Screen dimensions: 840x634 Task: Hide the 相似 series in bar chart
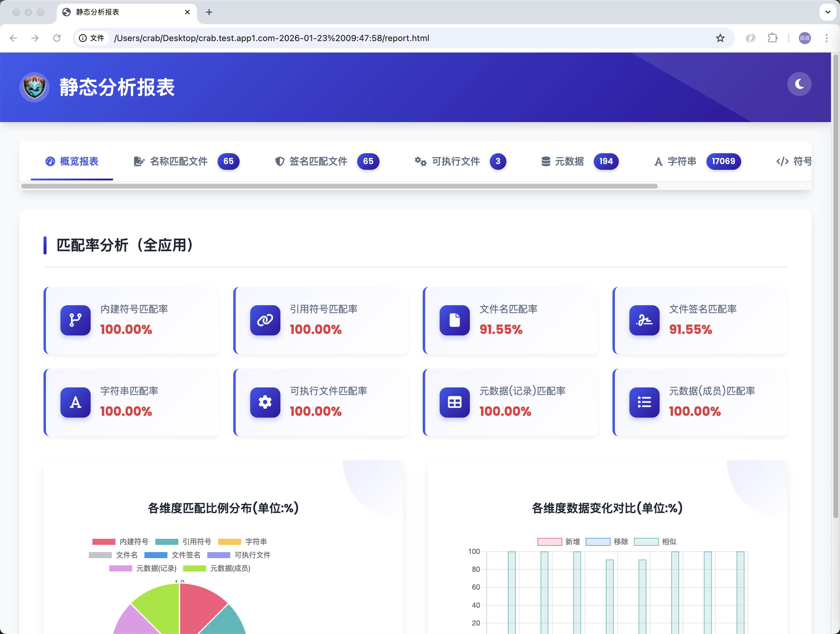(x=655, y=542)
